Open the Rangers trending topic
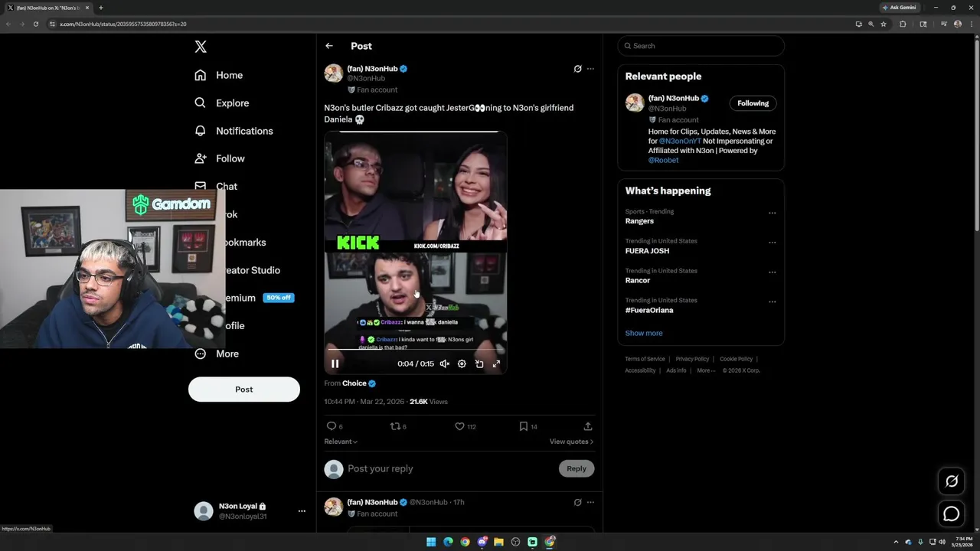980x551 pixels. [x=639, y=221]
